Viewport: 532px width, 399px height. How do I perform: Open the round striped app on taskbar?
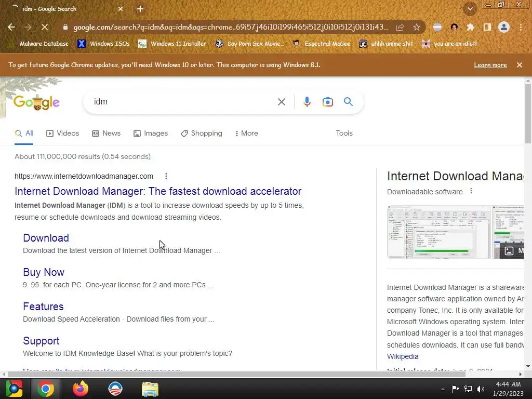[115, 389]
